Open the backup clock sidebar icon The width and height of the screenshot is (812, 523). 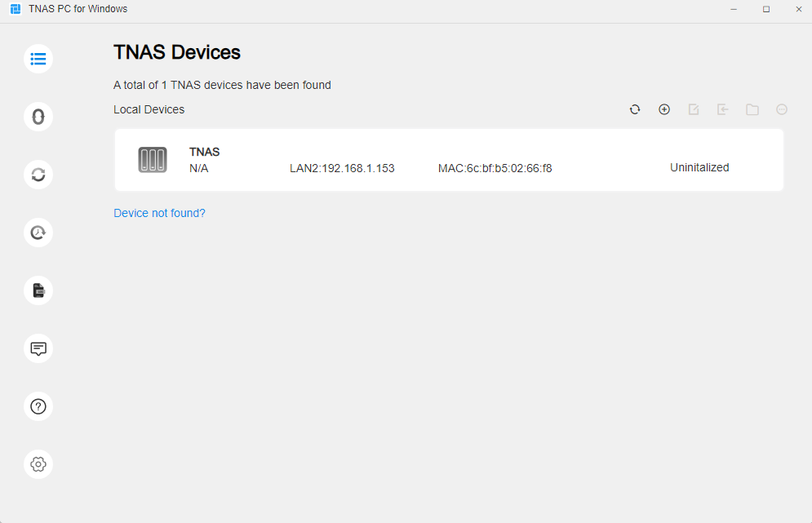(x=38, y=233)
